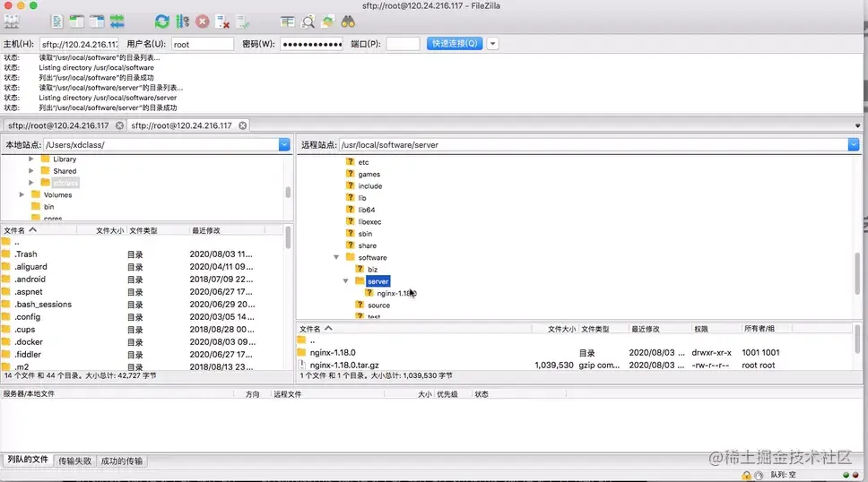
Task: Toggle directory comparison icon
Action: point(308,22)
